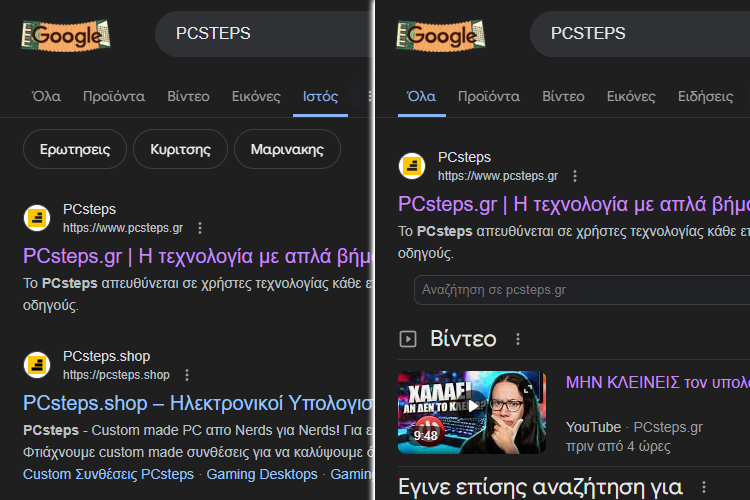Viewport: 750px width, 500px height.
Task: Open three-dot options next to Έγινε επίσης αναζήτηση για
Action: pos(704,487)
